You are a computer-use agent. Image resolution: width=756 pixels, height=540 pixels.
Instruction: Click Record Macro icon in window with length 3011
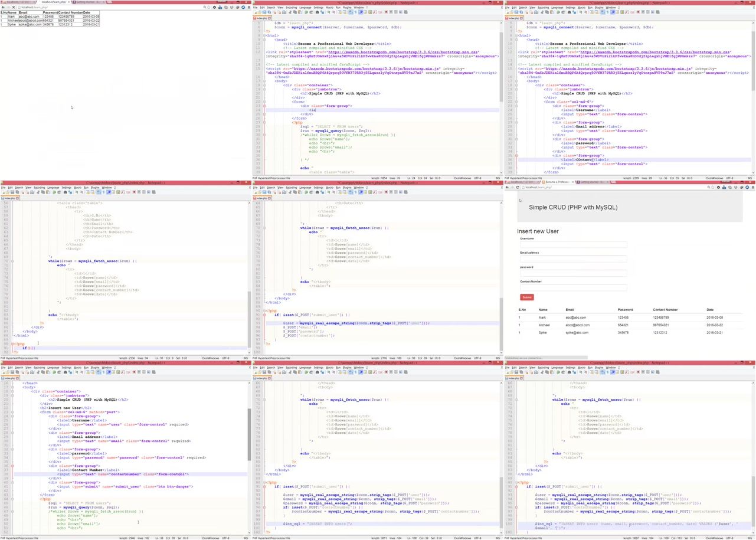(x=386, y=372)
